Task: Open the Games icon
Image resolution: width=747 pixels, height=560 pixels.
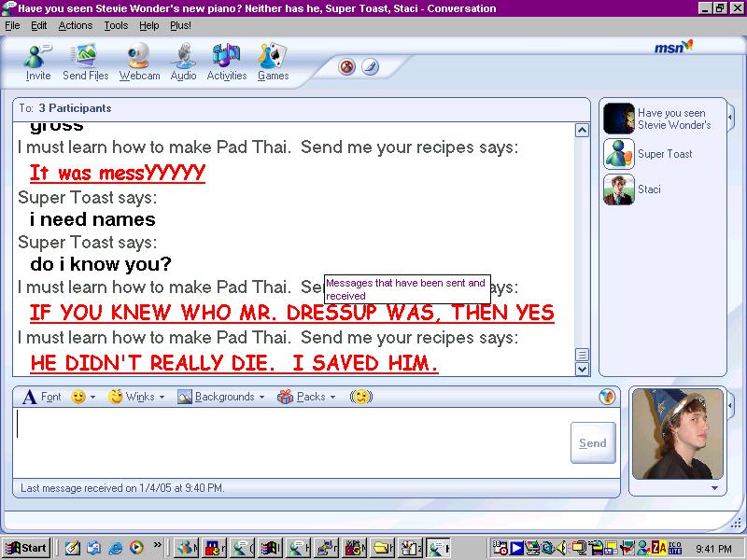Action: click(273, 62)
